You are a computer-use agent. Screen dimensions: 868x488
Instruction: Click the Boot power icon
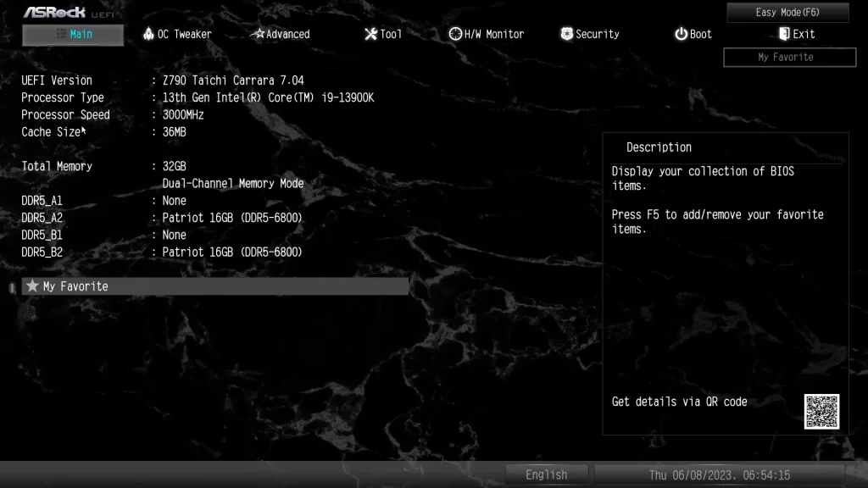click(681, 34)
